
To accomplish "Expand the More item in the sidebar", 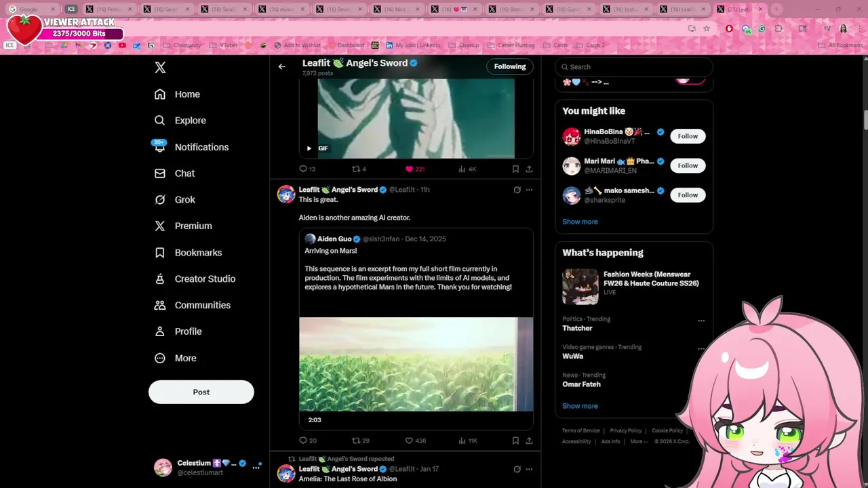I will (x=176, y=358).
